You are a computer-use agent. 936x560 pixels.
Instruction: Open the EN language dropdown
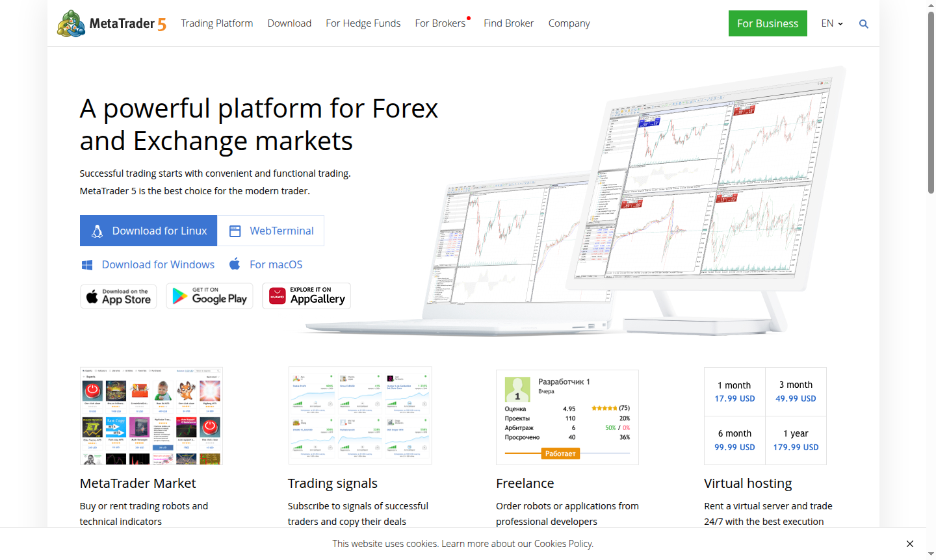827,23
